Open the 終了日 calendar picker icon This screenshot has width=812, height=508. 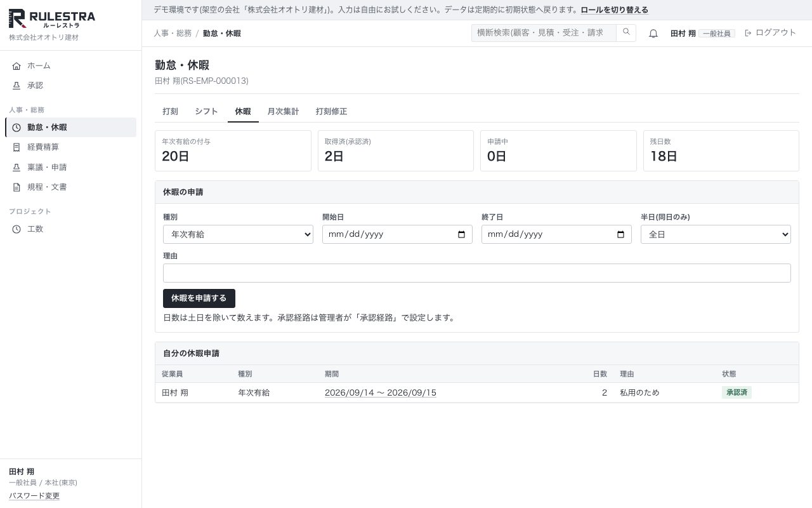click(620, 234)
